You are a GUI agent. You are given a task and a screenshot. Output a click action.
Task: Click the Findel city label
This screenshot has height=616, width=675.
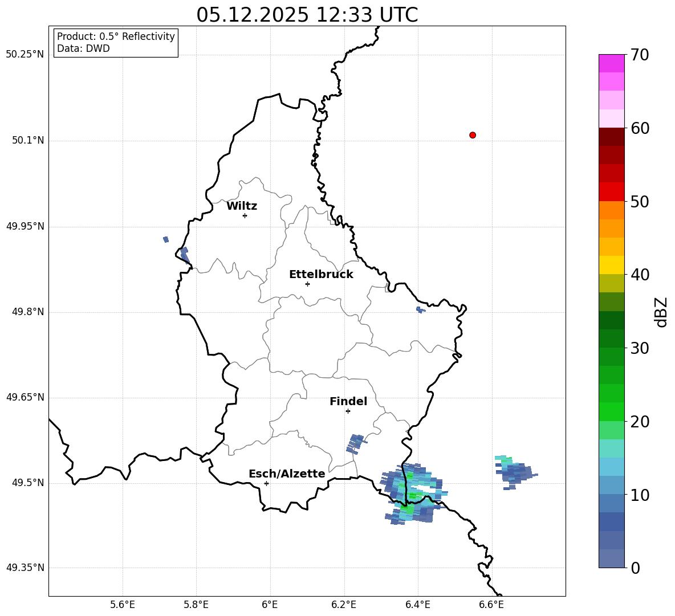point(348,401)
